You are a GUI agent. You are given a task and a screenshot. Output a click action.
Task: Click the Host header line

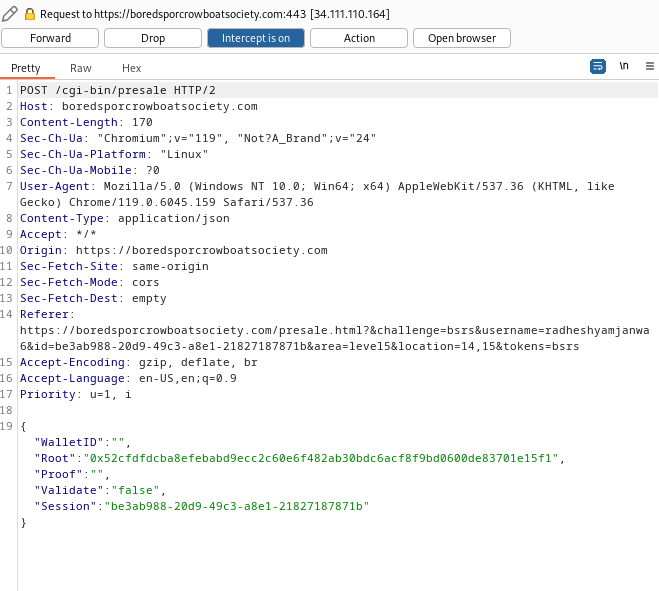[x=139, y=106]
